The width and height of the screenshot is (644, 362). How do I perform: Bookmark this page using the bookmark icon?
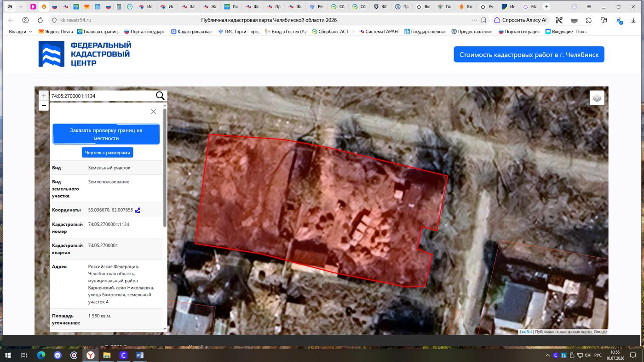(x=483, y=20)
